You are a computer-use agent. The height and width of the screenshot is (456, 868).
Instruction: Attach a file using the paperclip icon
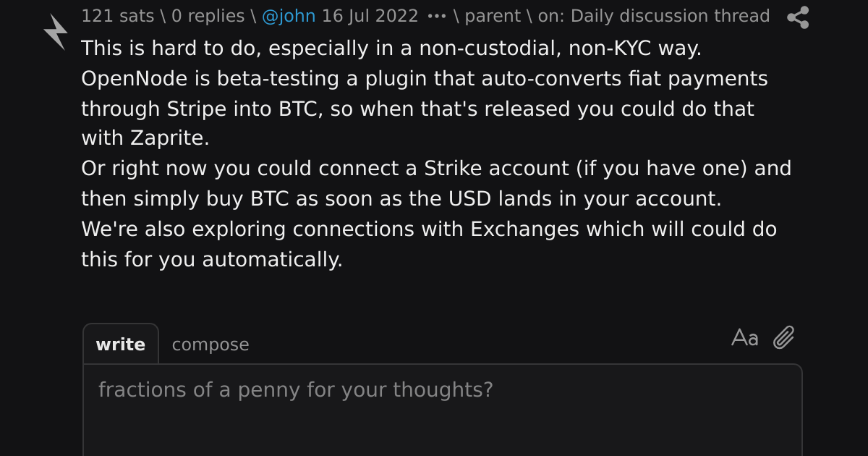pyautogui.click(x=784, y=337)
